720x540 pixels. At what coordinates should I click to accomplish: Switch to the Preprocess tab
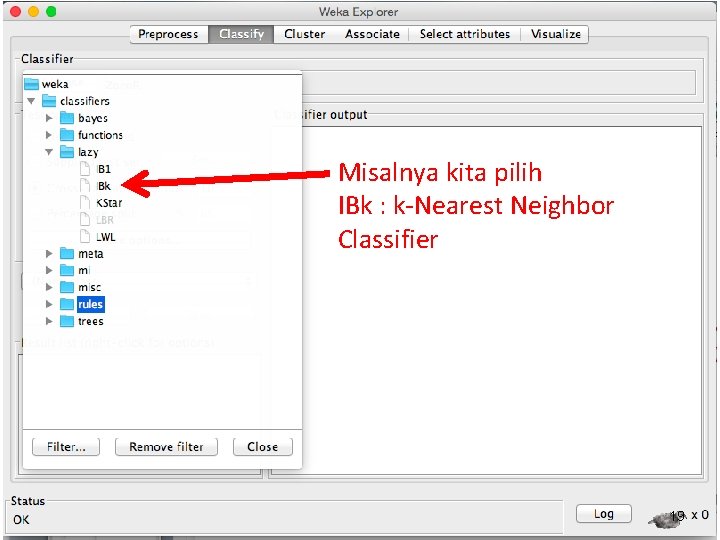(169, 34)
